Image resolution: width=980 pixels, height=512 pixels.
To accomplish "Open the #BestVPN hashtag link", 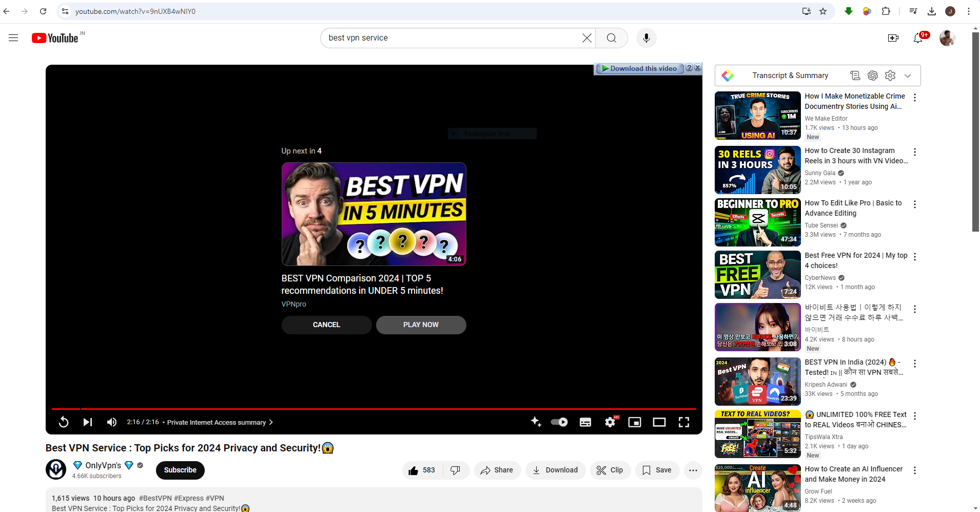I will tap(155, 498).
